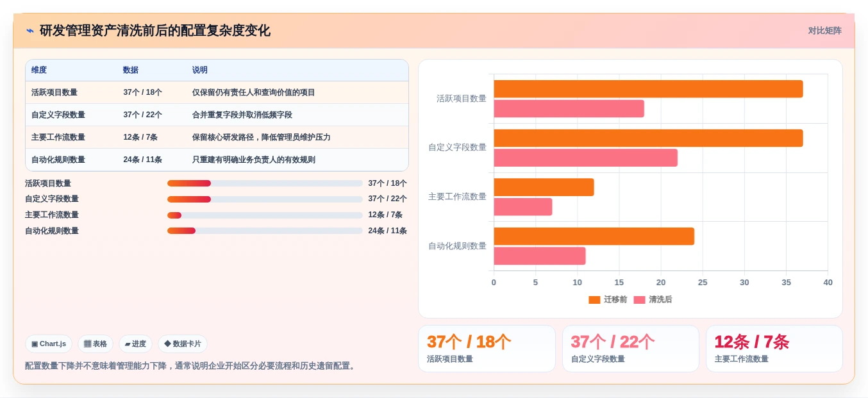Click description 合并重复字段并取消低频字段
Screen dimensions: 868x398
coord(242,115)
